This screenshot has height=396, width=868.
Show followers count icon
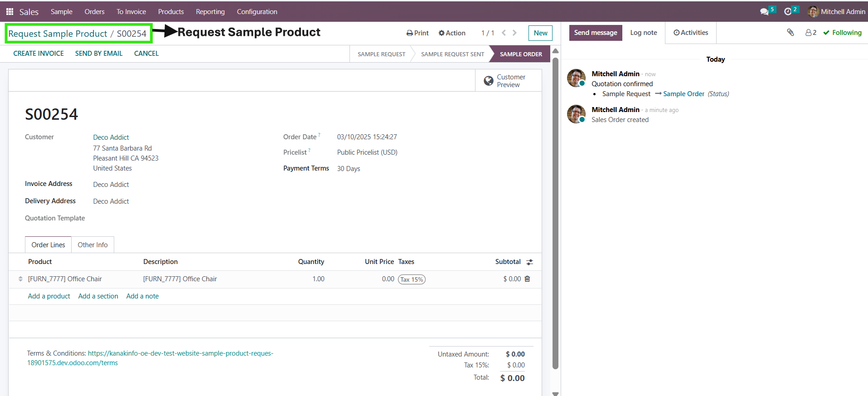[x=811, y=33]
